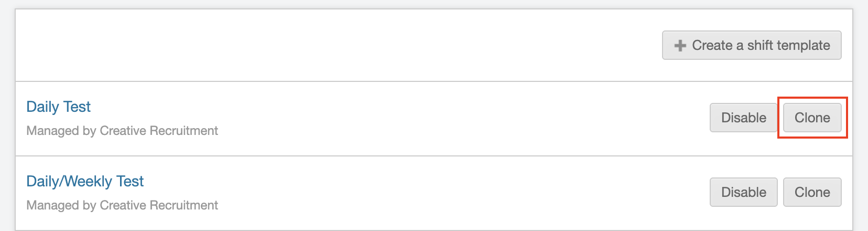Add a new shift template

(x=752, y=46)
